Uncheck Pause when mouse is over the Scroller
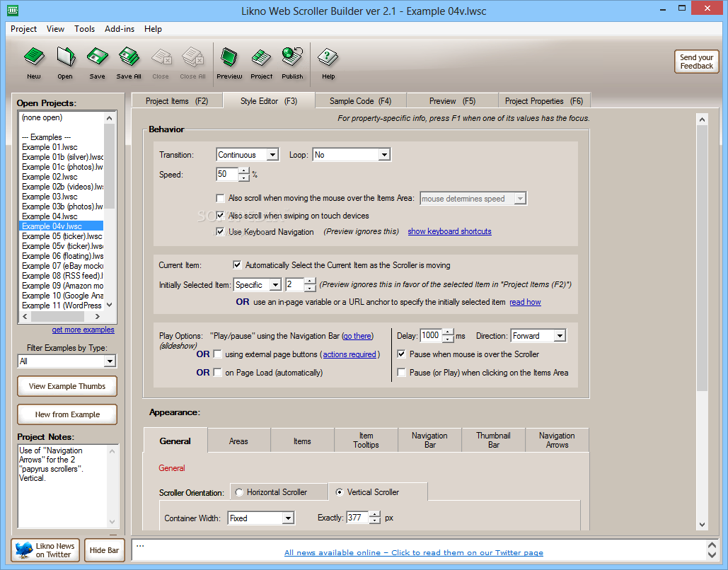 click(x=402, y=354)
